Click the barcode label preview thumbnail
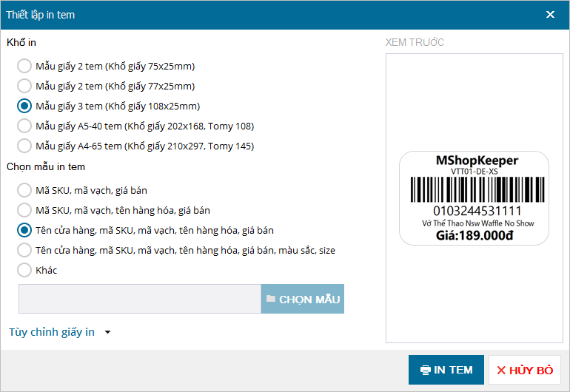The image size is (570, 392). (474, 198)
